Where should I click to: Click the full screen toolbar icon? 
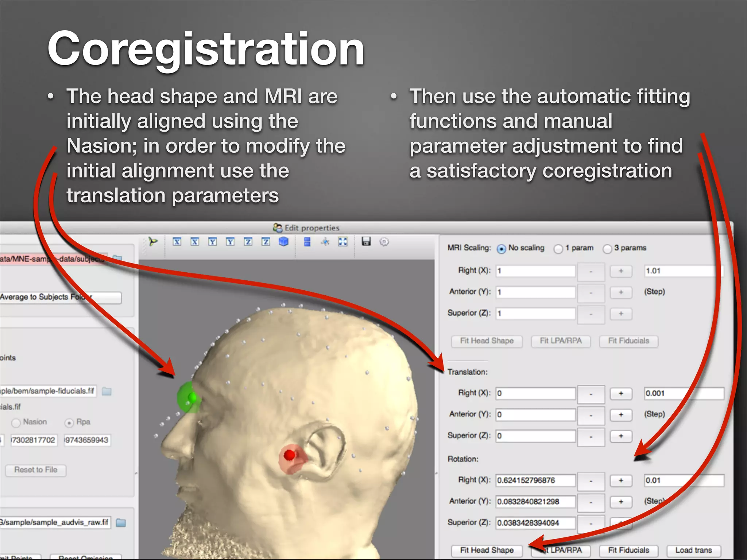[343, 242]
